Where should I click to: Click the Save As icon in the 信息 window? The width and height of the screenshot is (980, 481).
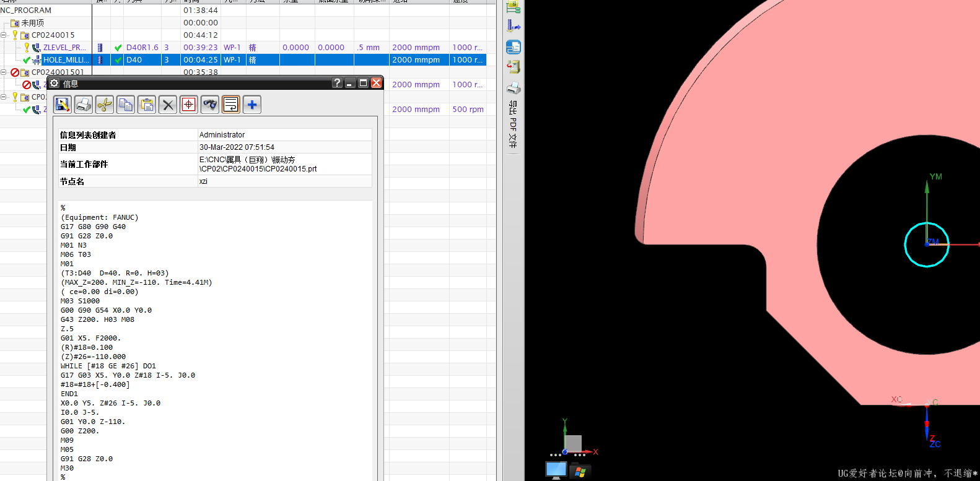point(63,105)
